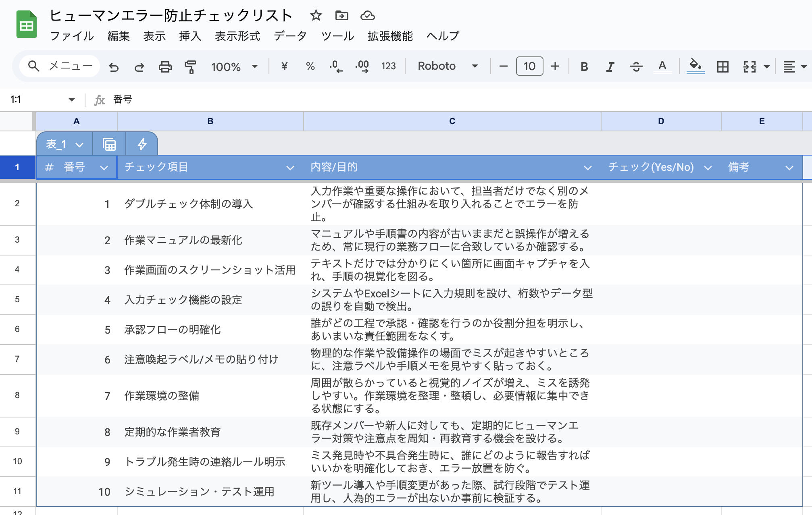
Task: Toggle strikethrough formatting
Action: [636, 67]
